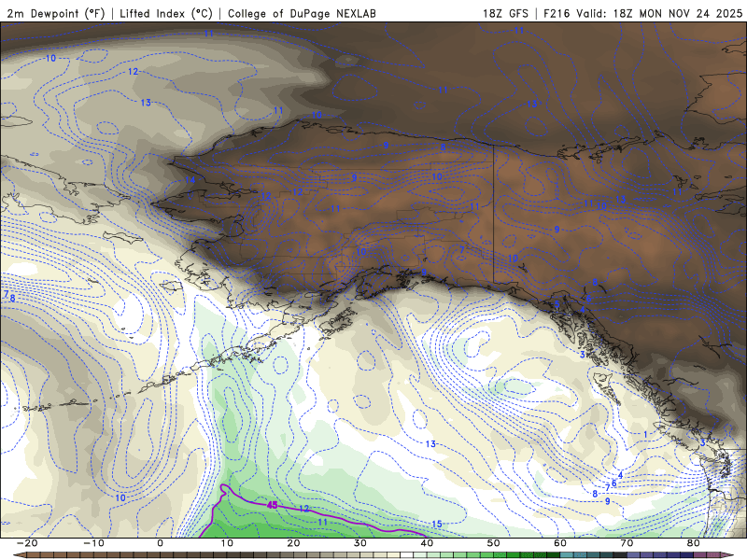Click the blue "1" contour label offshore

645,434
